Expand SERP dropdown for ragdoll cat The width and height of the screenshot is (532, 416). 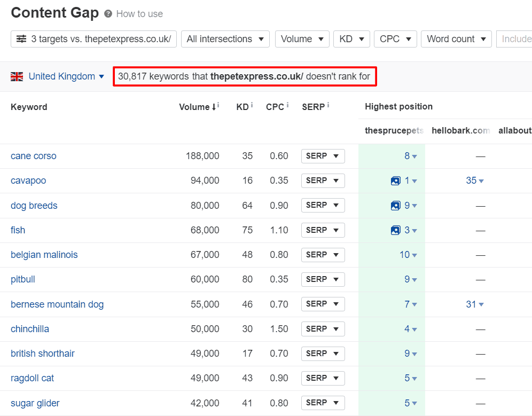pyautogui.click(x=323, y=378)
